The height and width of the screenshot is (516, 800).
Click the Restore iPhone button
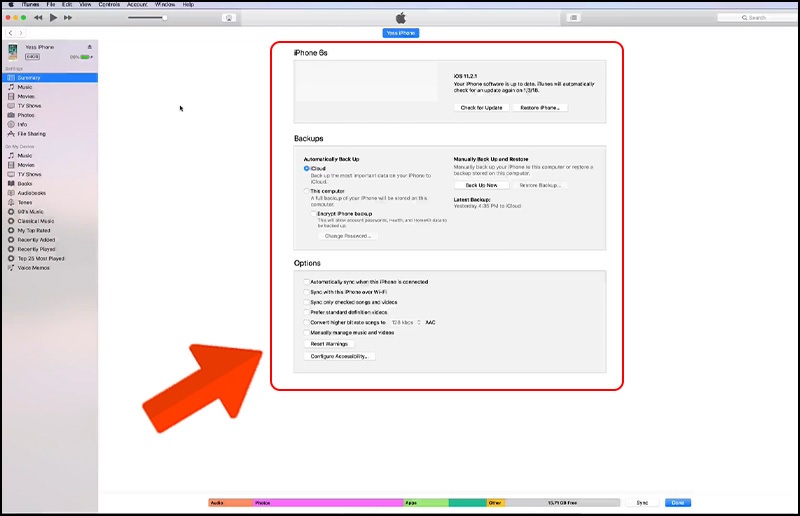[540, 107]
